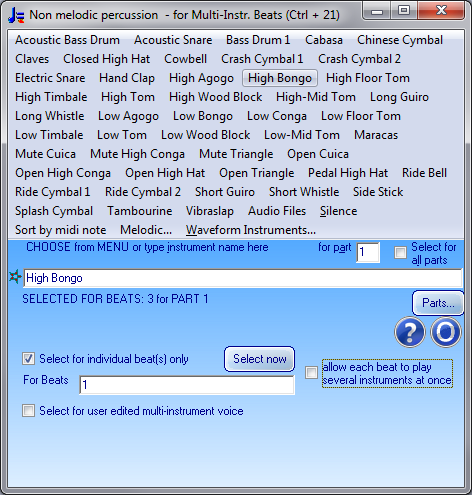Click the app icon in the title bar

point(16,15)
